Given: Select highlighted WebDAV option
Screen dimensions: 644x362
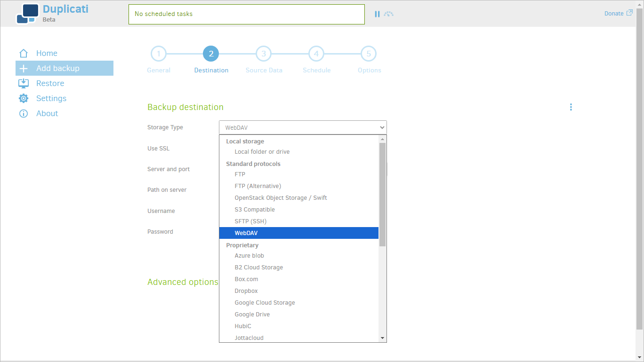Looking at the screenshot, I should point(299,233).
